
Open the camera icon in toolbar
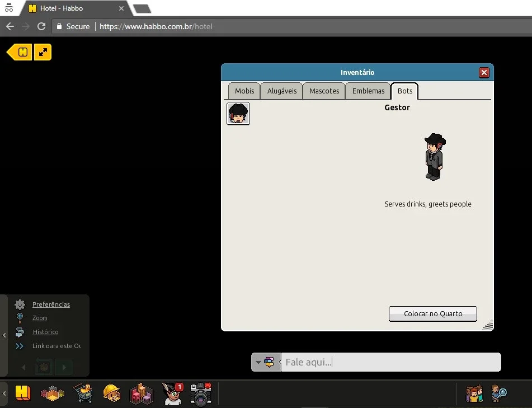[x=201, y=394]
